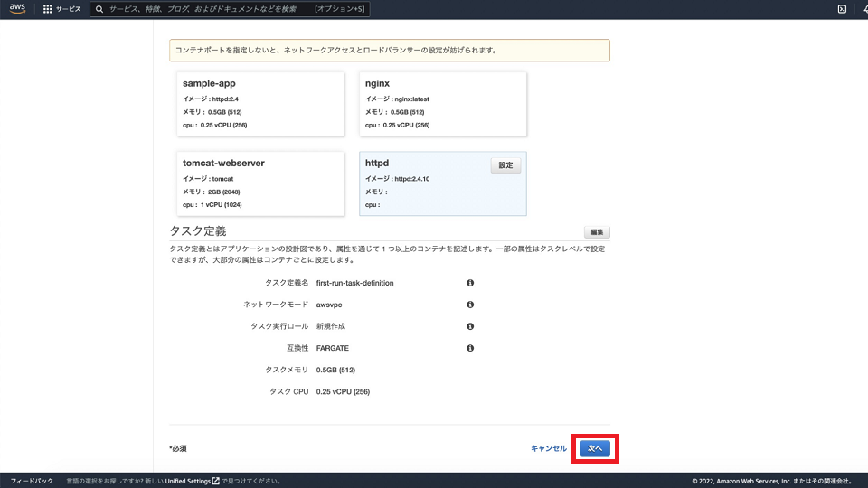The image size is (868, 488).
Task: Click the search magnifier icon
Action: click(x=99, y=9)
